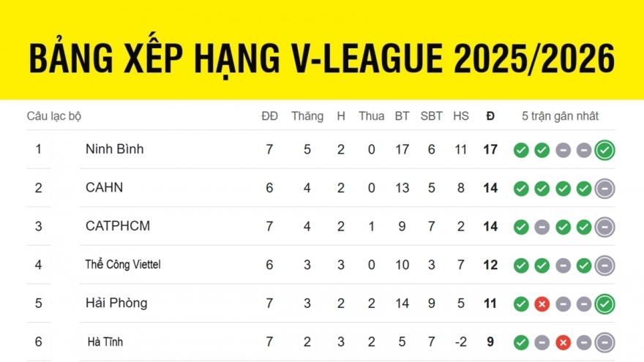The height and width of the screenshot is (362, 644).
Task: Click Thể Công Viettel's uncircled gray draw icon
Action: coord(563,265)
